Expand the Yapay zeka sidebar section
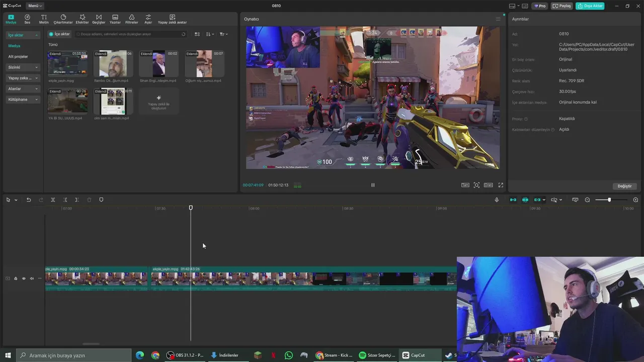 (23, 78)
